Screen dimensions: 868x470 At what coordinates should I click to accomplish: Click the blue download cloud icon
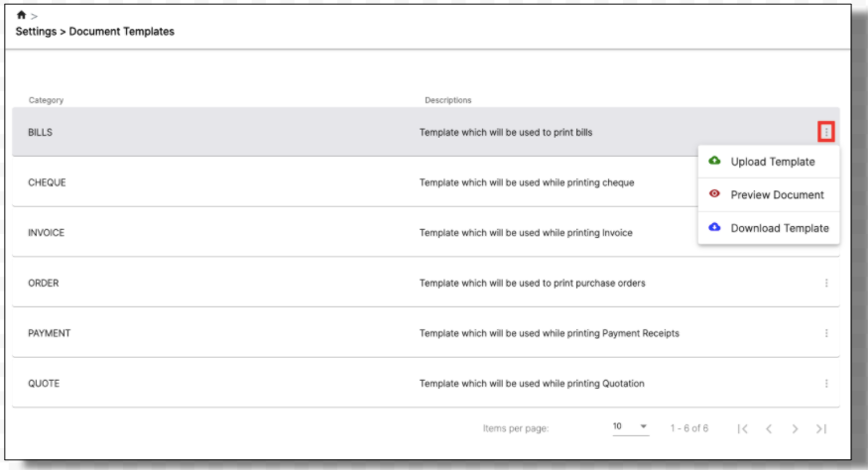tap(714, 227)
